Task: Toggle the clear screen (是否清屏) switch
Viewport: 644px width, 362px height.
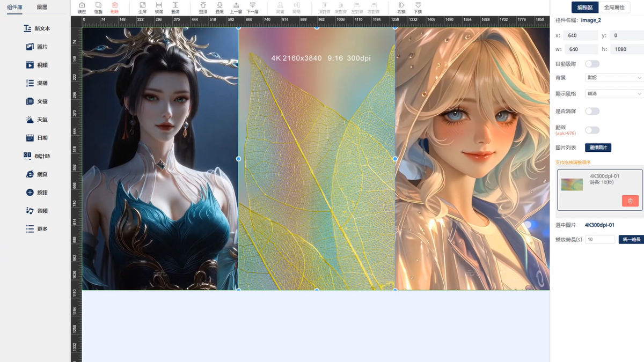Action: 592,111
